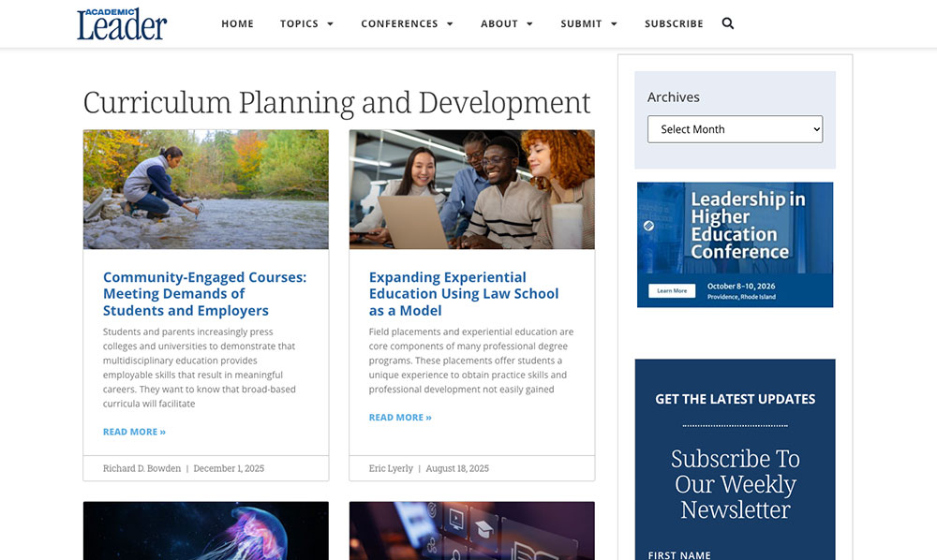Image resolution: width=937 pixels, height=560 pixels.
Task: Select SUBSCRIBE in the navigation bar
Action: [674, 23]
